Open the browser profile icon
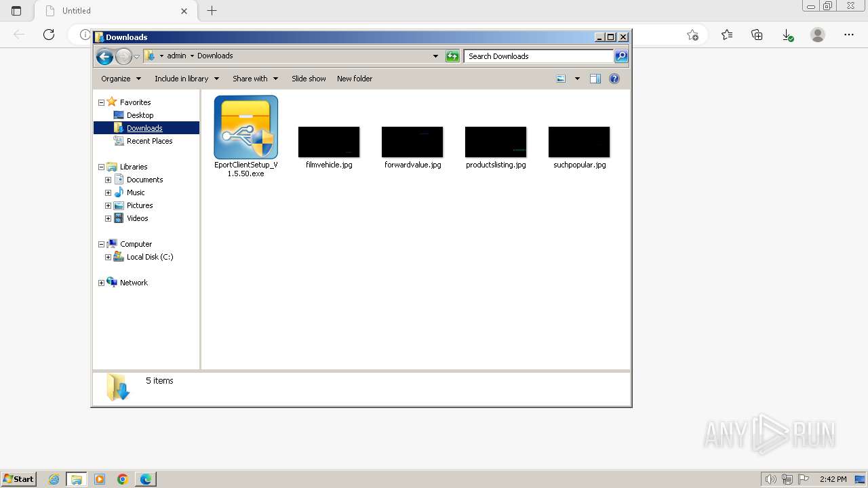 pos(818,35)
